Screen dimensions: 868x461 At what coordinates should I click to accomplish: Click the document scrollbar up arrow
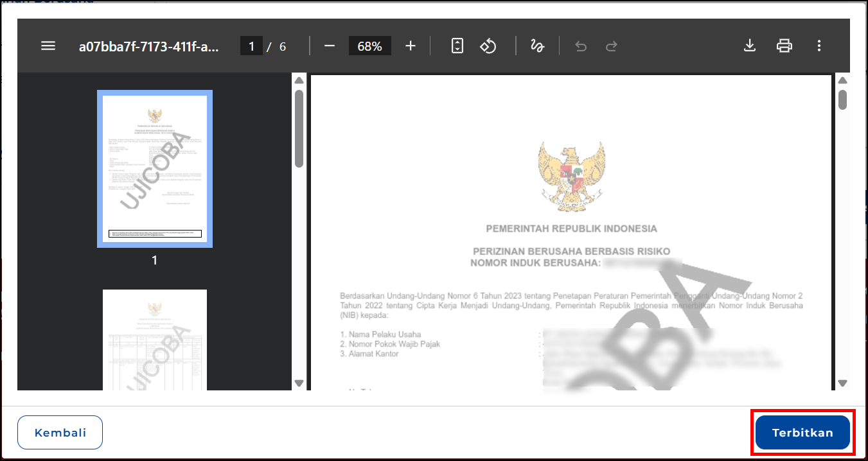point(842,80)
